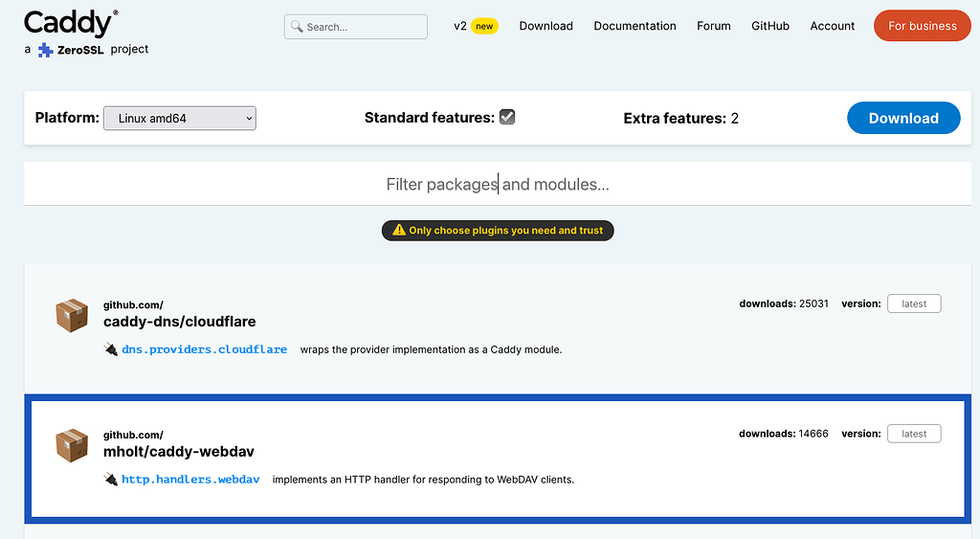The height and width of the screenshot is (539, 980).
Task: Click the Platform: label
Action: (67, 118)
